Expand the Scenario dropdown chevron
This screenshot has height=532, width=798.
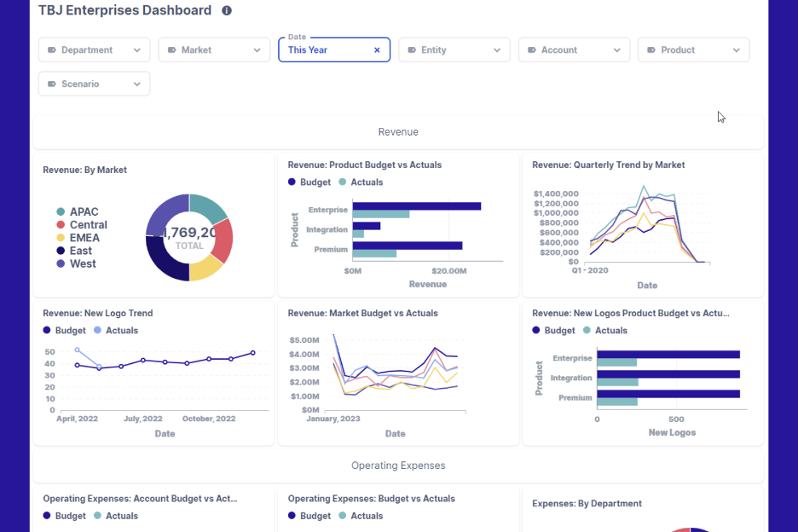pyautogui.click(x=137, y=84)
